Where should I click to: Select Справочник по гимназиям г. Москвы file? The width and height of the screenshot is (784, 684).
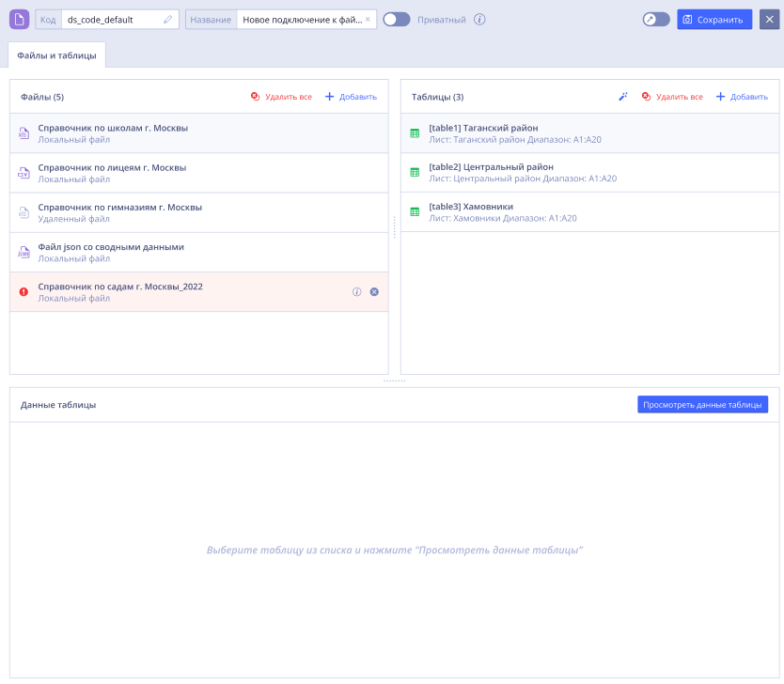tap(199, 213)
